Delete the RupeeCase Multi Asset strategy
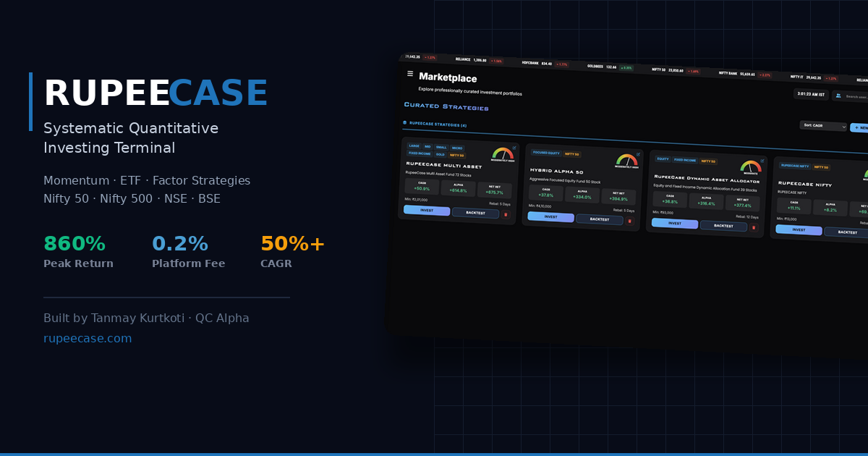868x456 pixels. pos(506,214)
